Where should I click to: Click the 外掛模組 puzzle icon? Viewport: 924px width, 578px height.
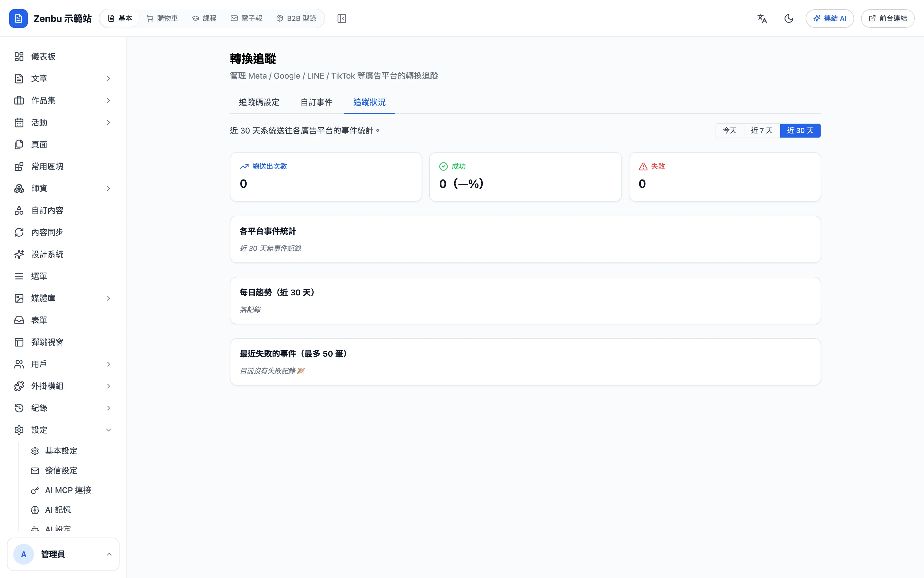(x=19, y=386)
